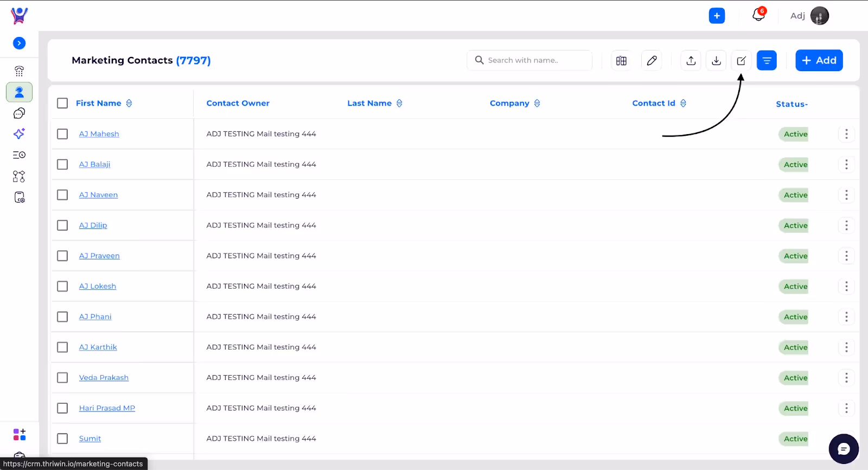The image size is (868, 470).
Task: Open row menu for AJ Karthik
Action: coord(846,347)
